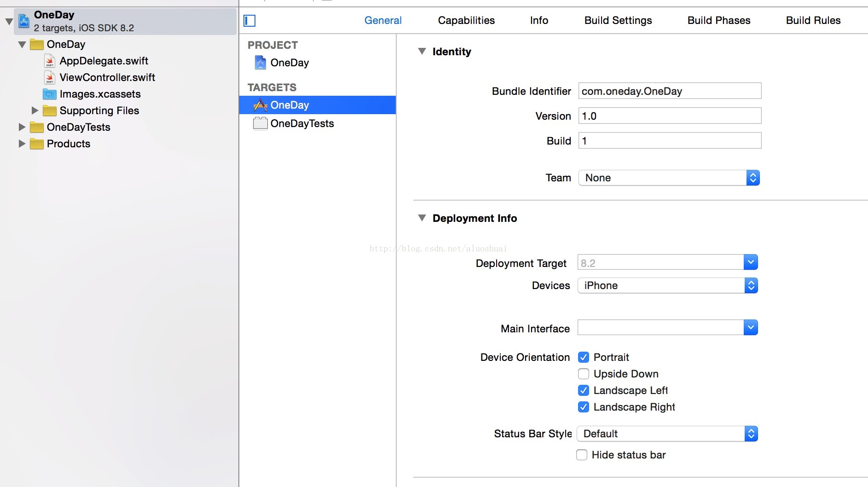
Task: Open the Build Phases tab
Action: [x=719, y=20]
